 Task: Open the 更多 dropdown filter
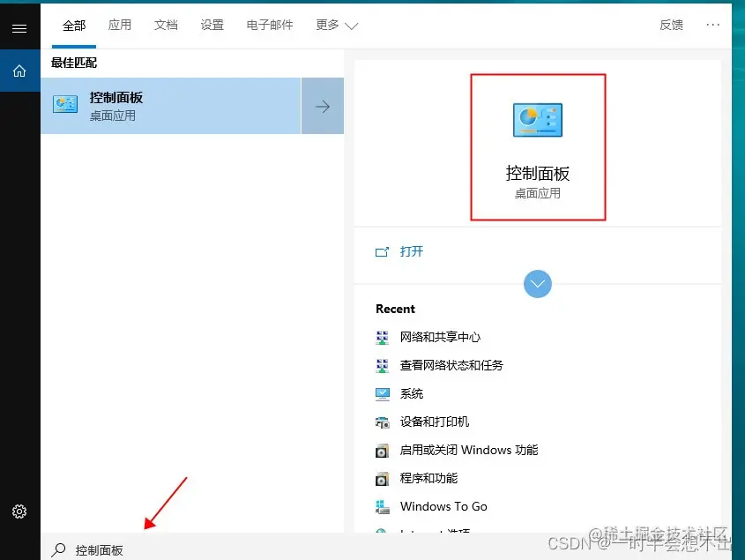click(x=337, y=25)
